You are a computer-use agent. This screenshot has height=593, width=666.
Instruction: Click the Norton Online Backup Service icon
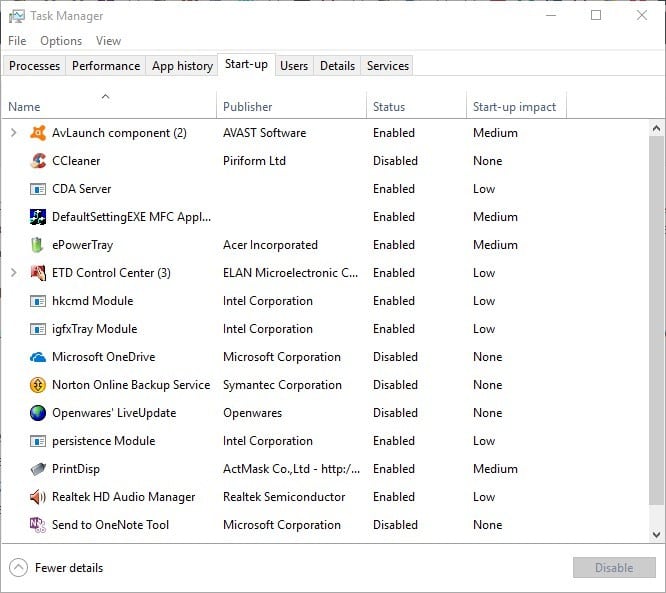click(38, 385)
